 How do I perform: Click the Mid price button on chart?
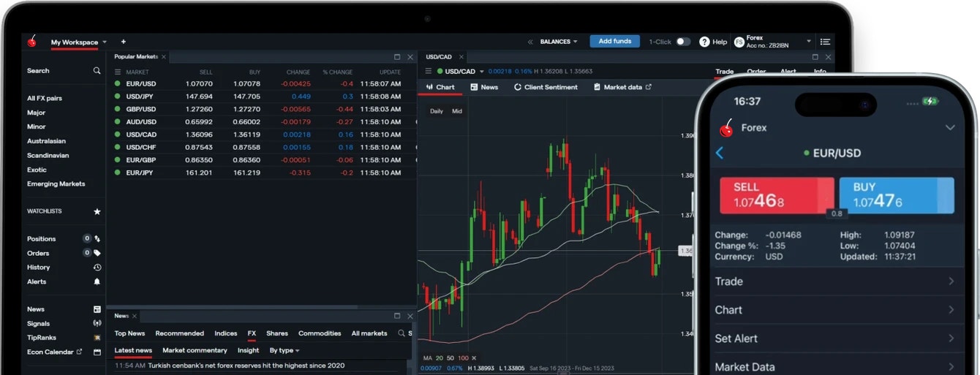point(457,111)
